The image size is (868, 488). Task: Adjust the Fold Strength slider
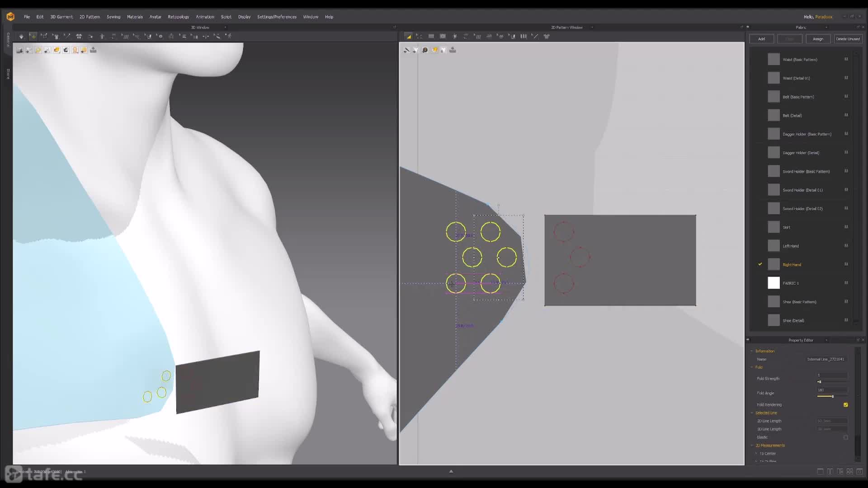832,382
